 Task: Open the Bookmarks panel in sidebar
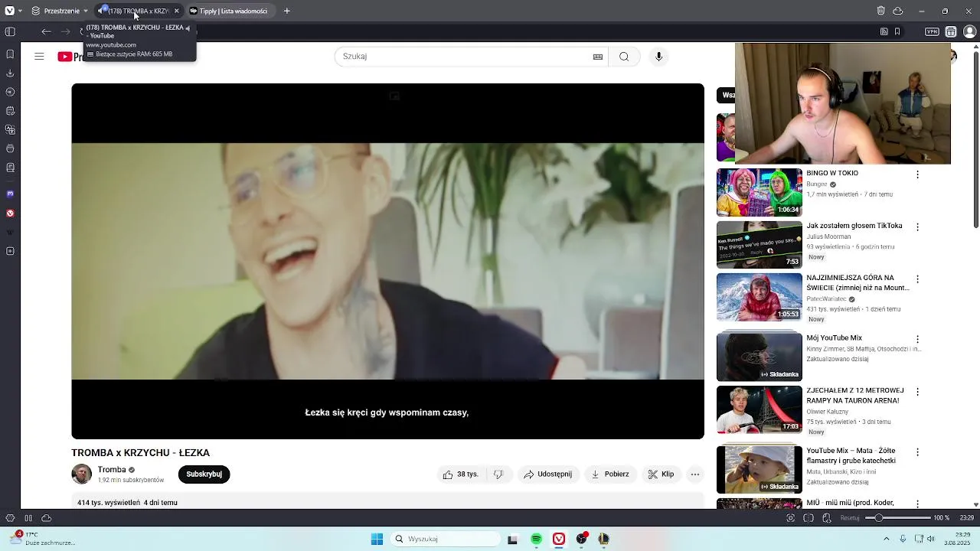click(10, 54)
